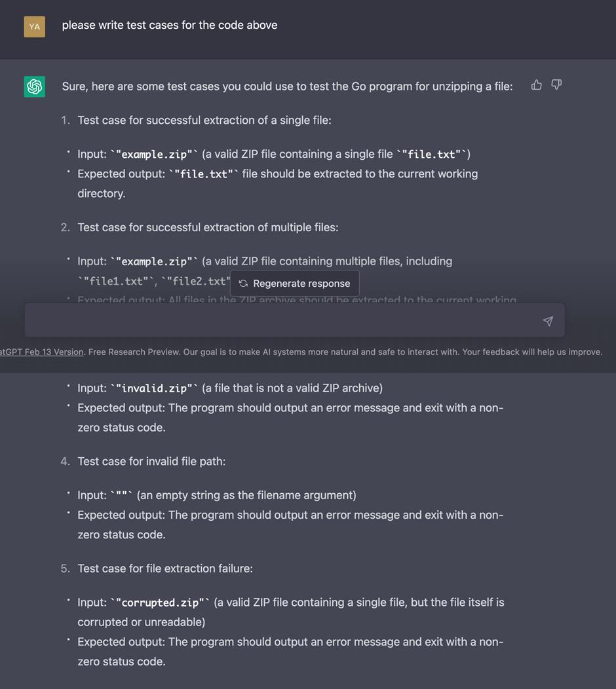The height and width of the screenshot is (689, 616).
Task: Click the "invalid.zip" inline code text
Action: tap(154, 388)
